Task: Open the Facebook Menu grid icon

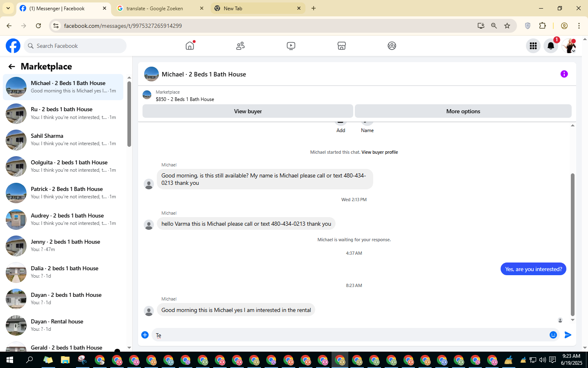Action: pos(533,46)
